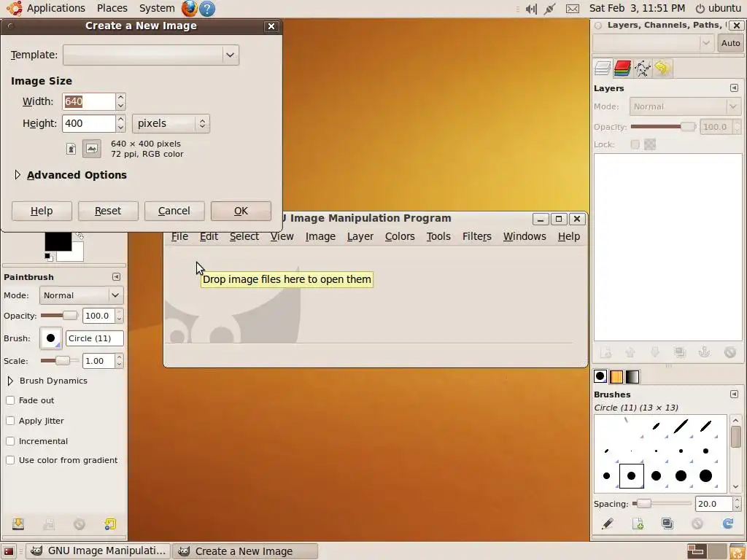Click the Reset button
This screenshot has height=560, width=747.
pos(108,211)
